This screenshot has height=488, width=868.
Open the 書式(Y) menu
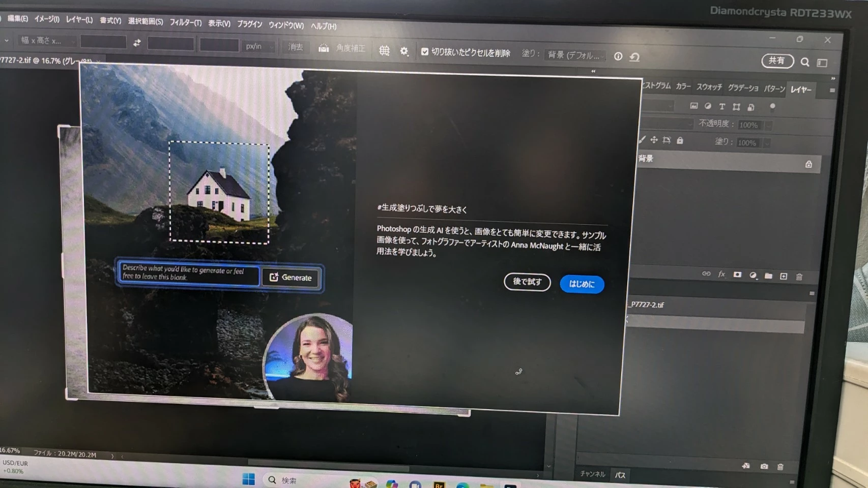110,20
